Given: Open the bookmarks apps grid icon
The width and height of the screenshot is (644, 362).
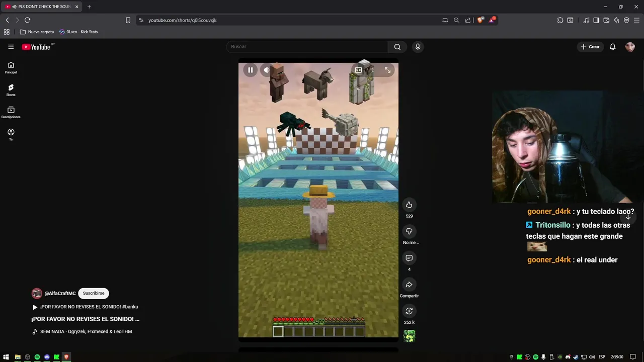Looking at the screenshot, I should tap(7, 32).
